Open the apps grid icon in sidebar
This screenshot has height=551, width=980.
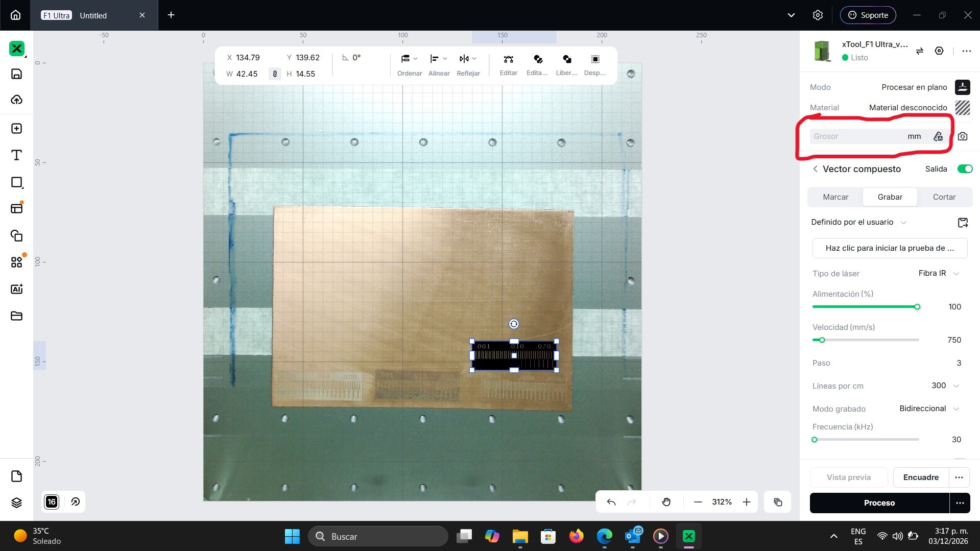click(x=16, y=262)
